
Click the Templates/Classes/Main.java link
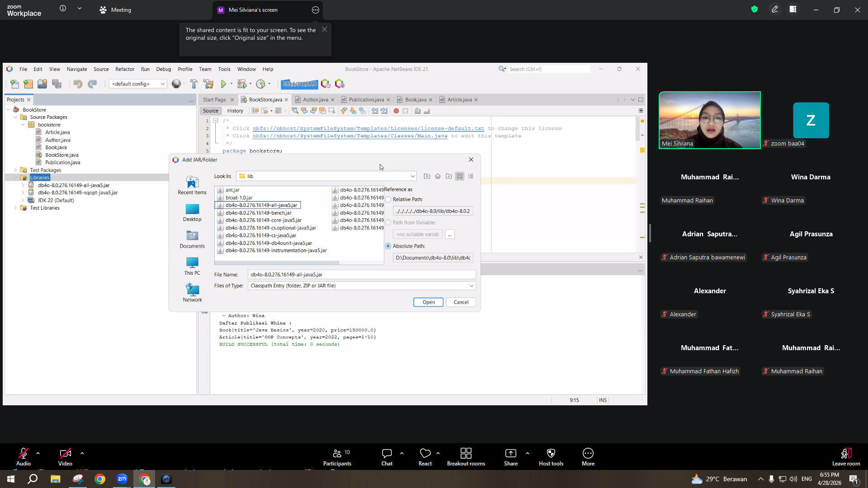350,136
